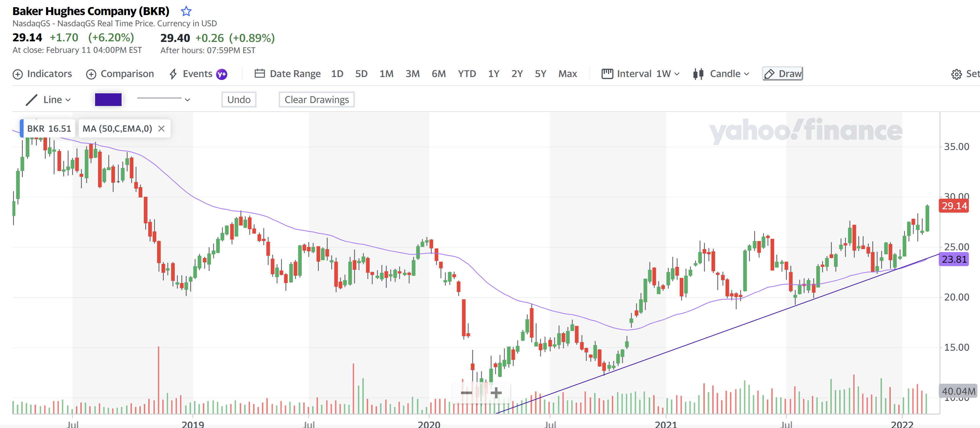Select the 1M date range
Viewport: 980px width, 428px height.
(386, 74)
